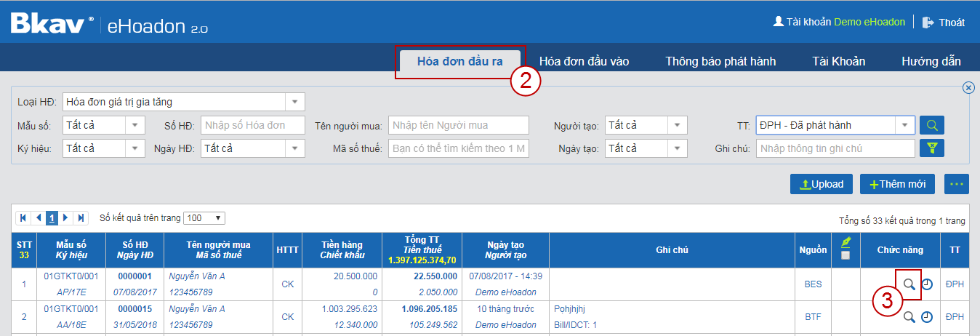Click the Upload button
This screenshot has width=980, height=336.
[822, 184]
